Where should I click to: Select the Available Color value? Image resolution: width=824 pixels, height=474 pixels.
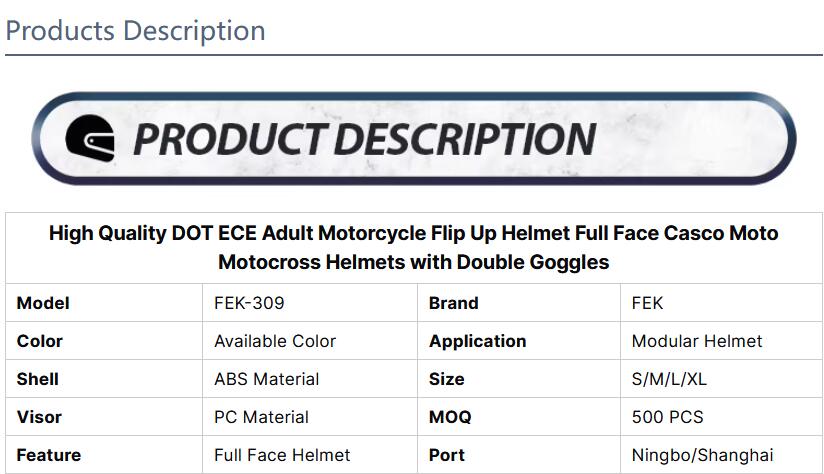coord(275,341)
